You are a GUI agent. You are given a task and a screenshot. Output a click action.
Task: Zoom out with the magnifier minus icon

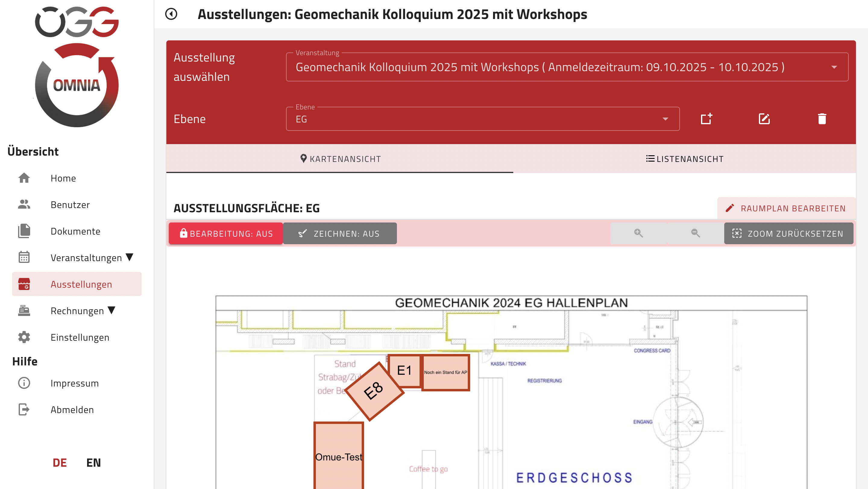[x=695, y=233]
